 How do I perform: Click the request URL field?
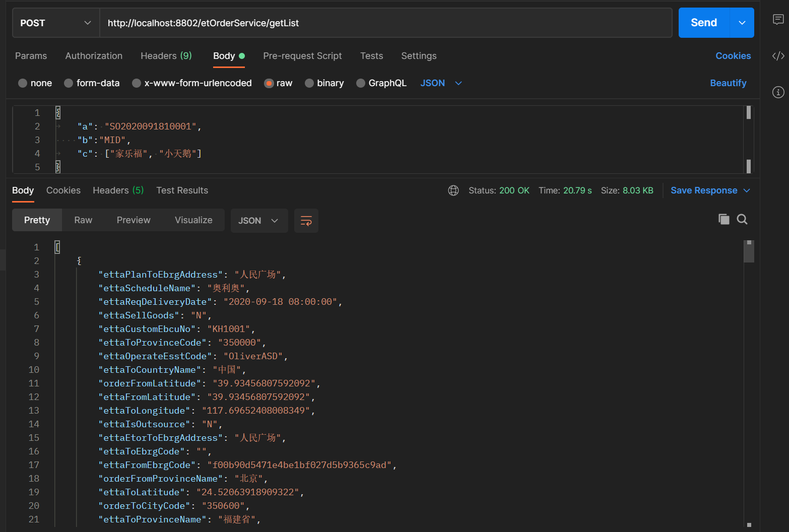[386, 23]
